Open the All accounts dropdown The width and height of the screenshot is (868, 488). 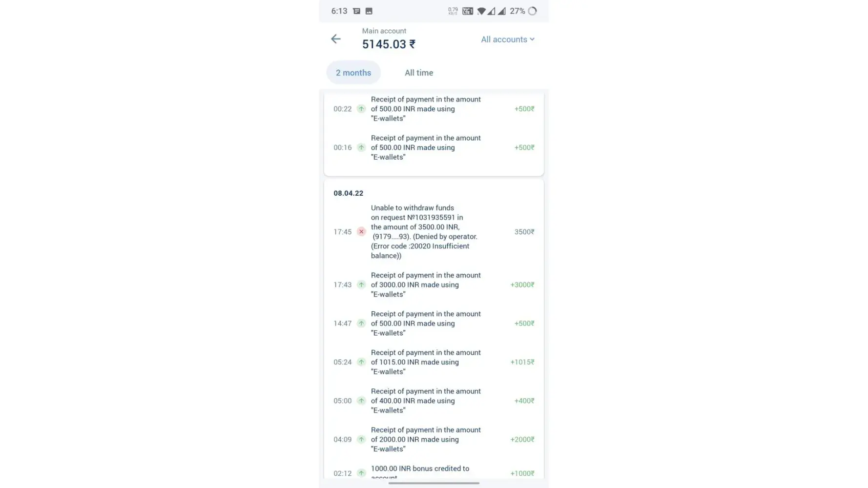(507, 40)
